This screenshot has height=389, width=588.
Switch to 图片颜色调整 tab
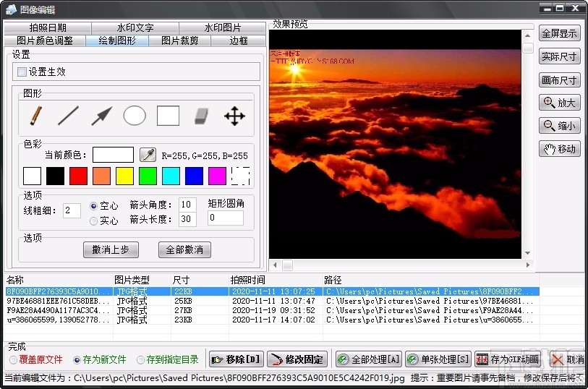click(x=45, y=40)
